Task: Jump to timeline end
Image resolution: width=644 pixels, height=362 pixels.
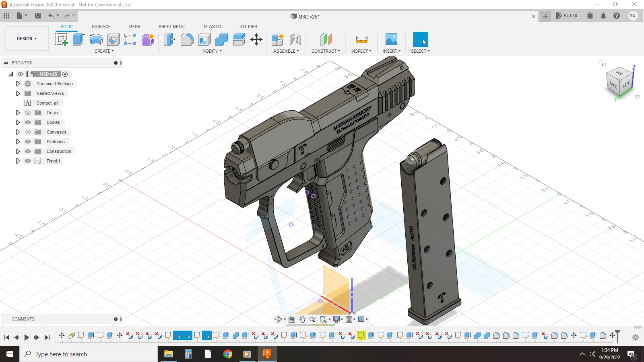Action: (47, 337)
